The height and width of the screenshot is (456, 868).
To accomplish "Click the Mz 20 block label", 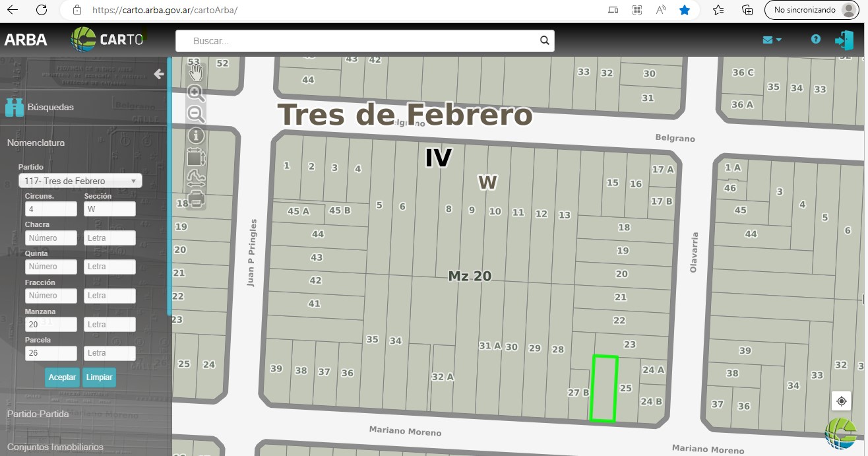I will click(x=470, y=276).
